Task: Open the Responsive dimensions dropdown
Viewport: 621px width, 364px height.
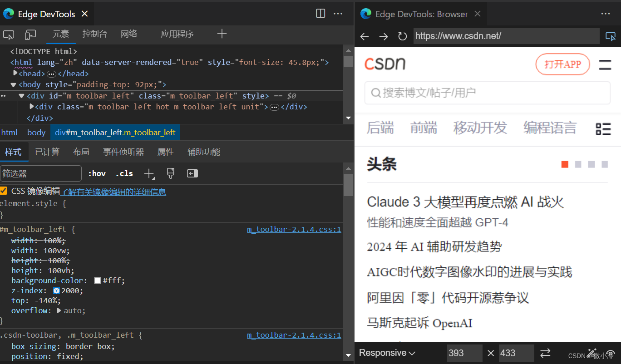Action: (386, 353)
